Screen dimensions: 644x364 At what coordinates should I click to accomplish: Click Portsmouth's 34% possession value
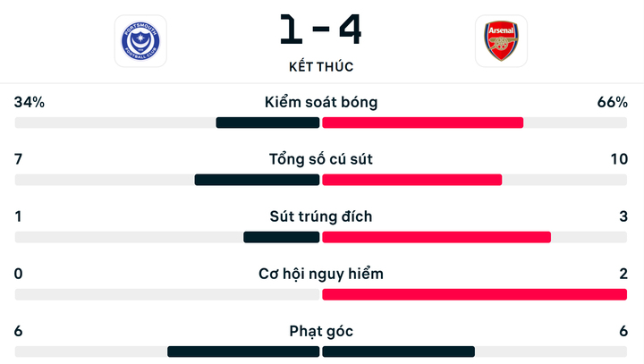(x=30, y=102)
